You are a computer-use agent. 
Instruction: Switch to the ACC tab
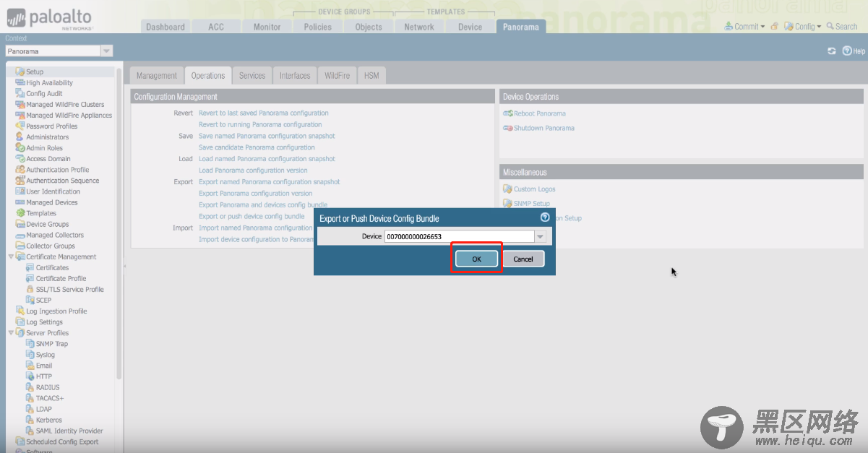tap(216, 27)
